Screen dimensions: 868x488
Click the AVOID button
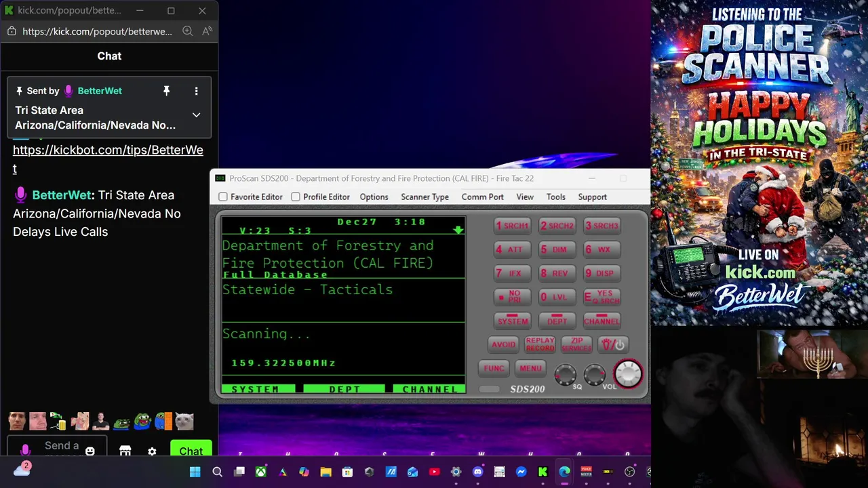503,344
